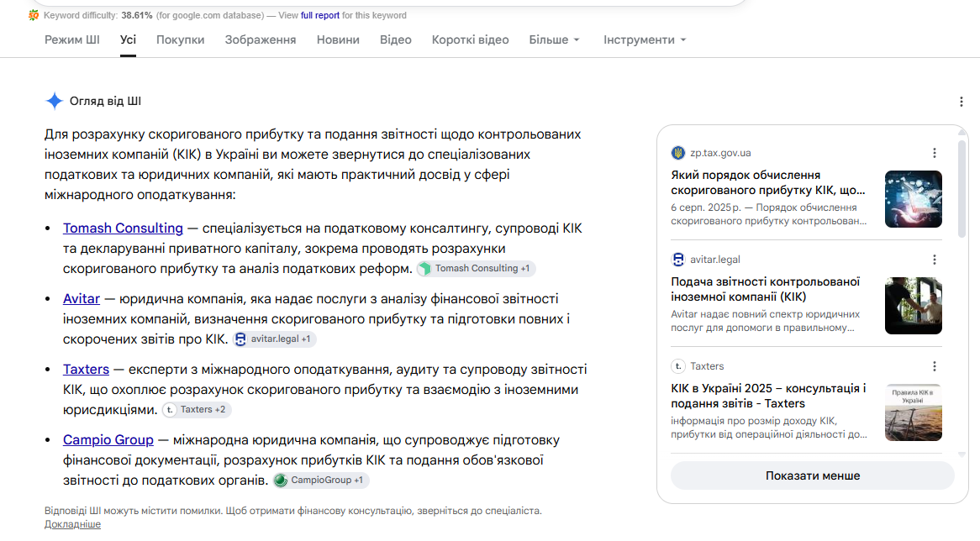Open thumbnail for Taxters article

(x=913, y=412)
